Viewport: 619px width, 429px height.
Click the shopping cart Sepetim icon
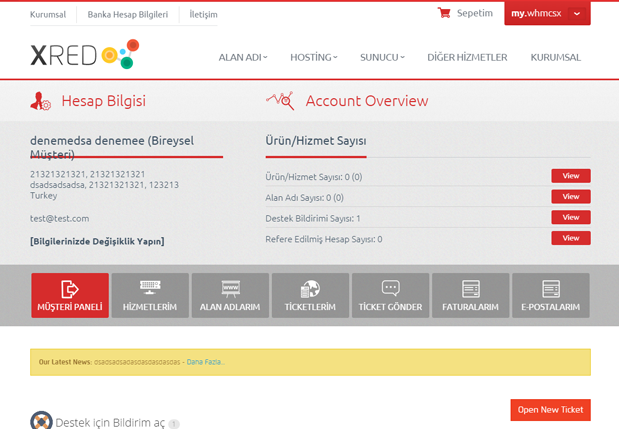444,14
